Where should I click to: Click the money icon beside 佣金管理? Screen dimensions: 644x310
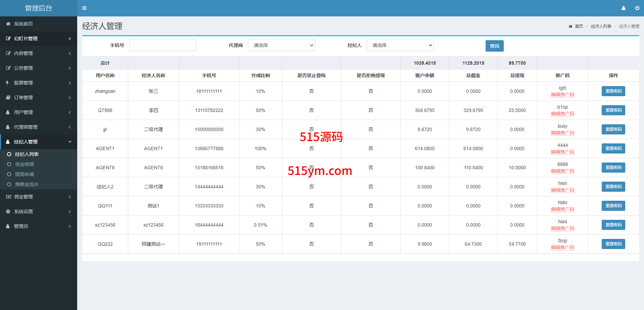pos(8,197)
